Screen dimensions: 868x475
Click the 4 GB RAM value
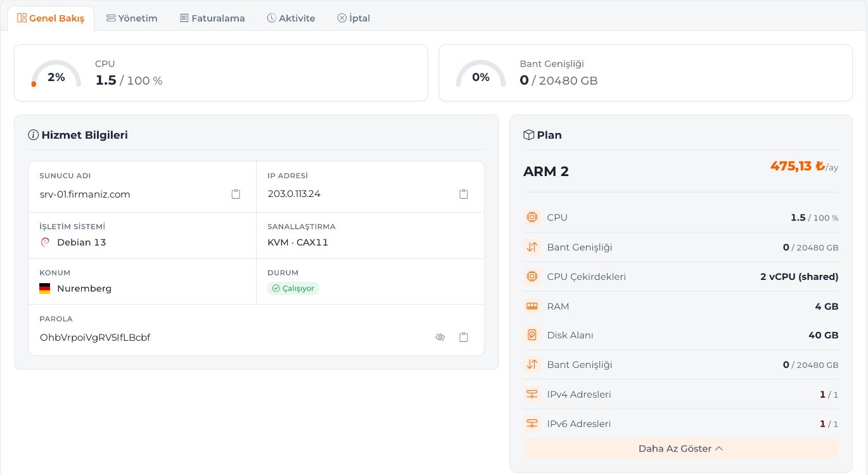pos(827,306)
